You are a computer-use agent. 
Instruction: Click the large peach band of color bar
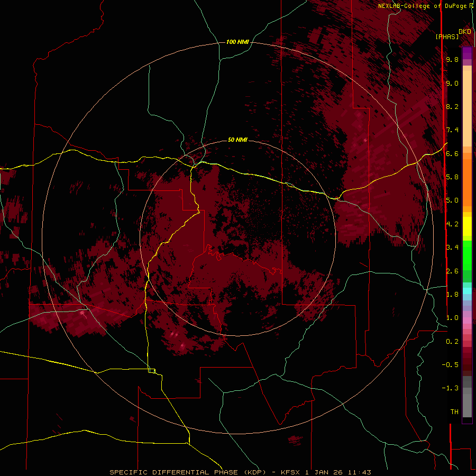(x=467, y=109)
